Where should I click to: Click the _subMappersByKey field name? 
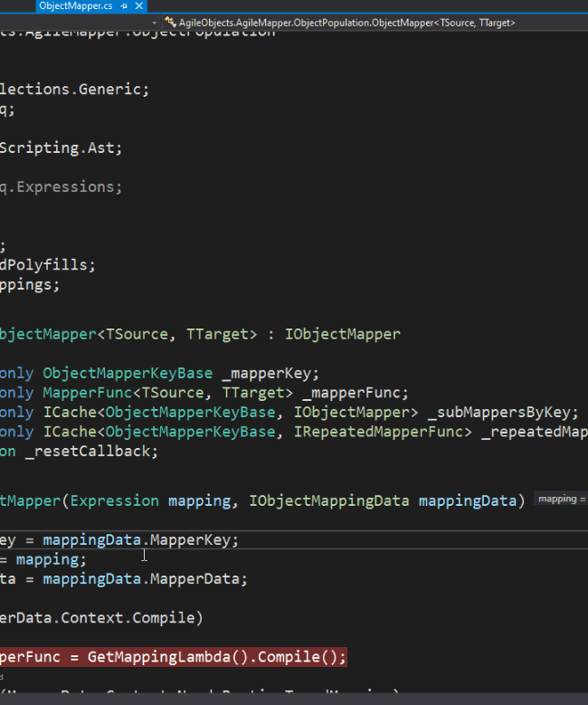click(501, 413)
